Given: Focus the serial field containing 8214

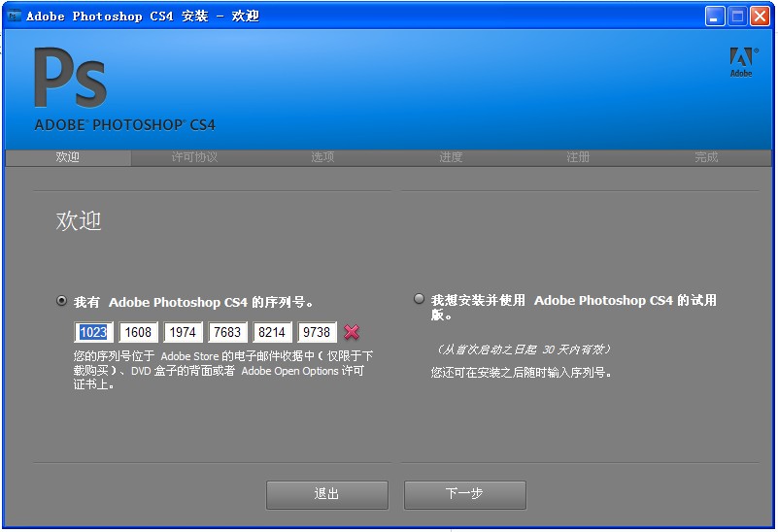Looking at the screenshot, I should tap(272, 332).
